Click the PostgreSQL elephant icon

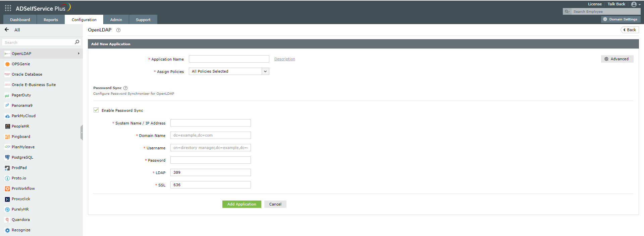coord(7,157)
